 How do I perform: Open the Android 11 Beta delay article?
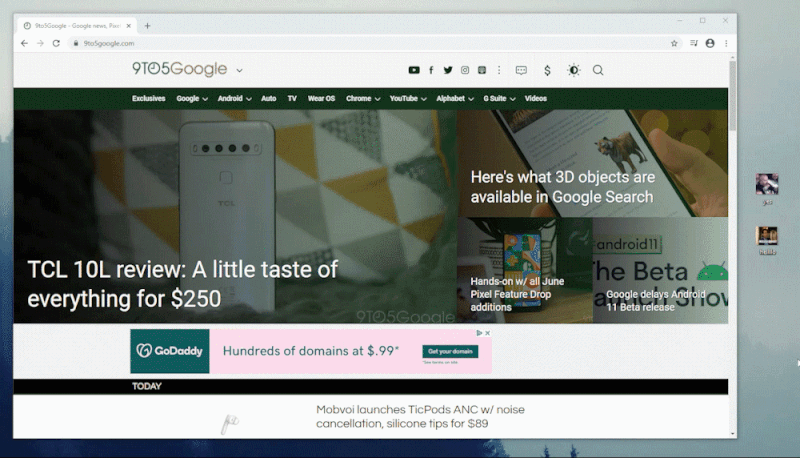pos(656,300)
